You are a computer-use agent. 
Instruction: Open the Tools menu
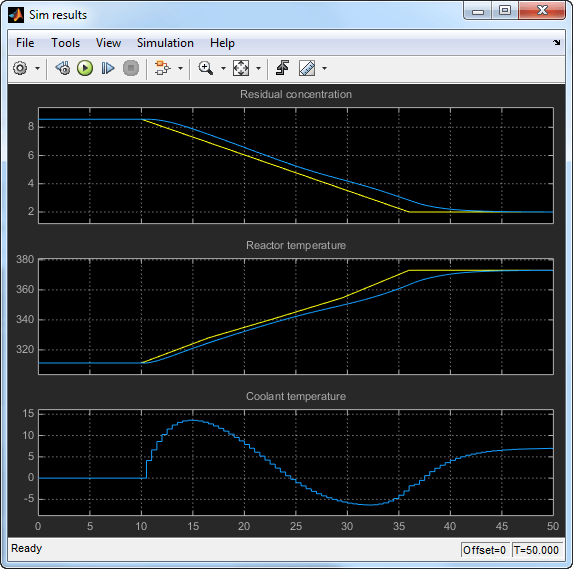[x=65, y=43]
